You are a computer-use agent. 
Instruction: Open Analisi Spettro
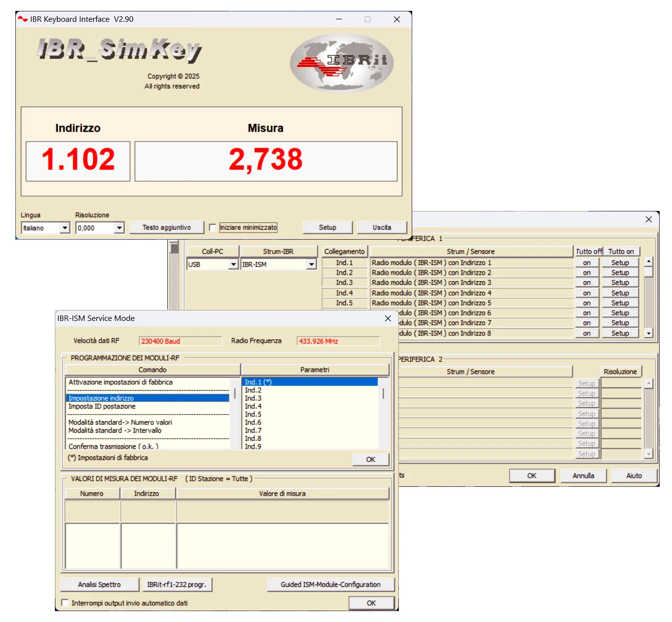[x=99, y=585]
